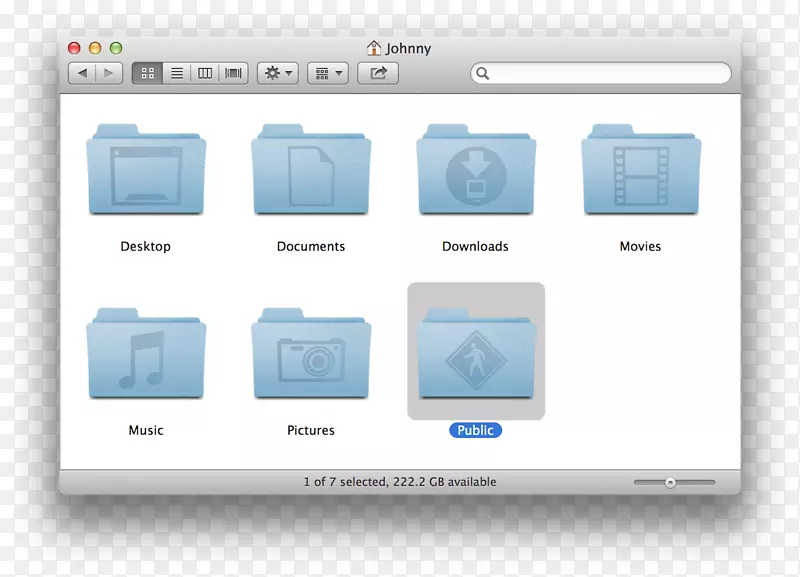Viewport: 800px width, 577px height.
Task: Click the Public folder name label
Action: coord(476,430)
